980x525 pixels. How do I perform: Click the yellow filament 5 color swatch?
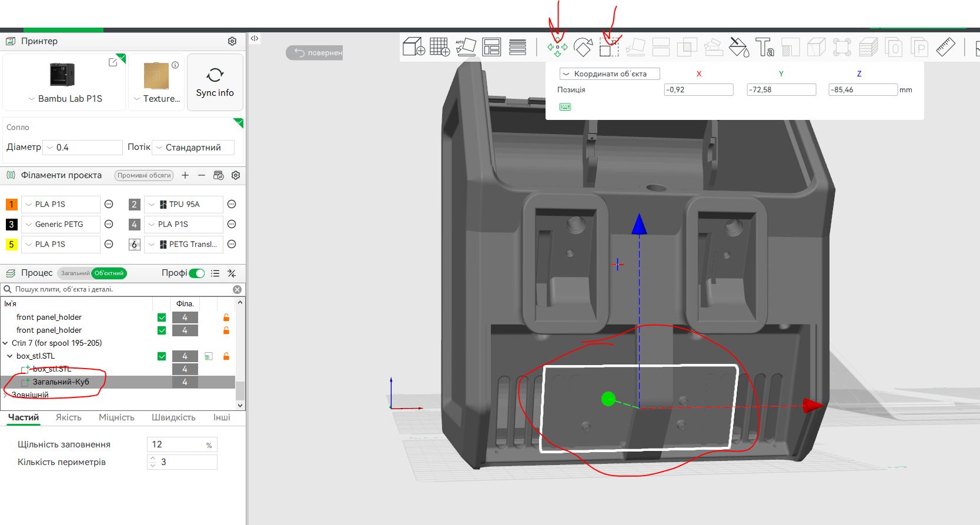tap(11, 245)
